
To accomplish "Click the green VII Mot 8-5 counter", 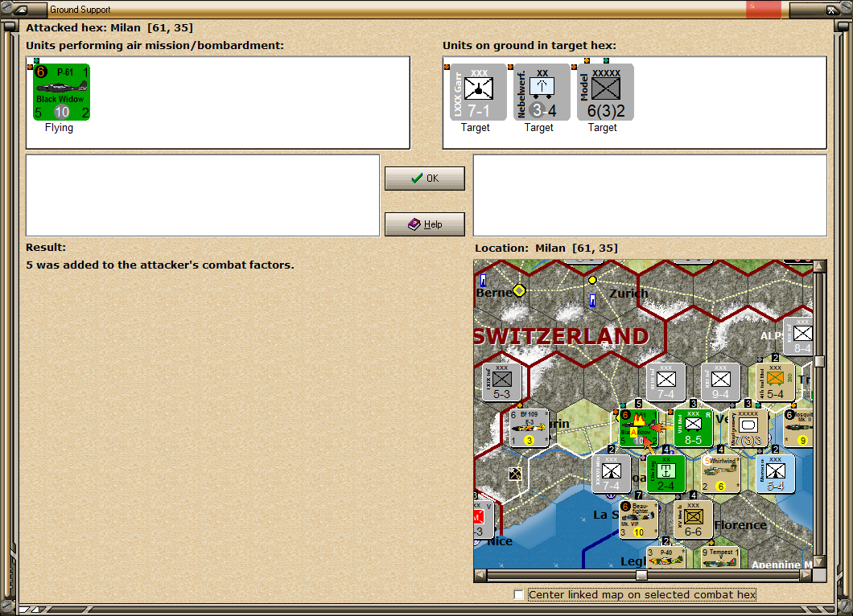I will coord(693,428).
